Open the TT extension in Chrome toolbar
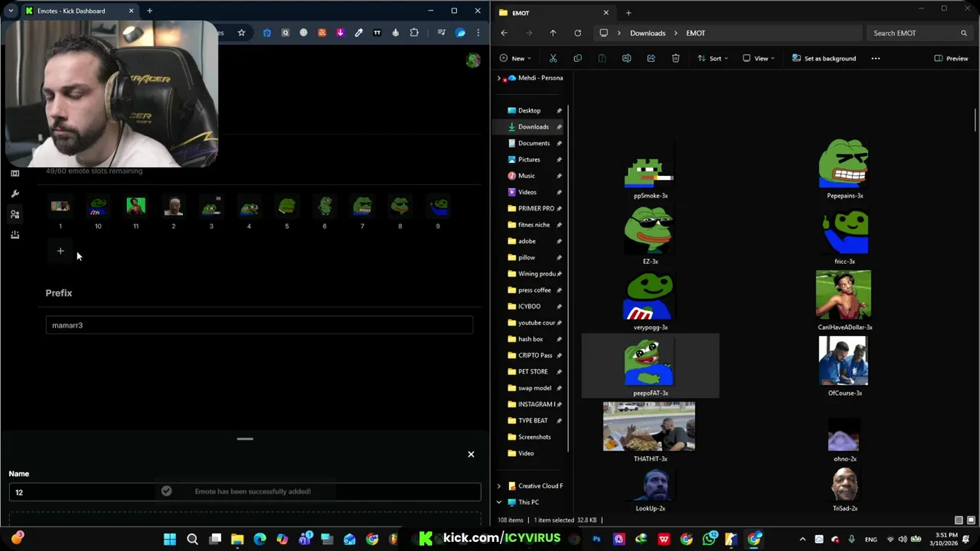 (x=377, y=33)
